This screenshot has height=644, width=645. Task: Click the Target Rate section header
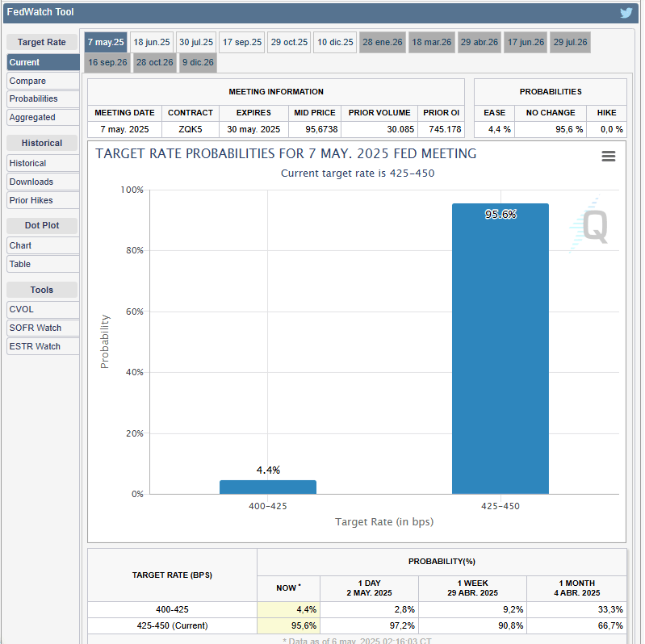point(42,42)
